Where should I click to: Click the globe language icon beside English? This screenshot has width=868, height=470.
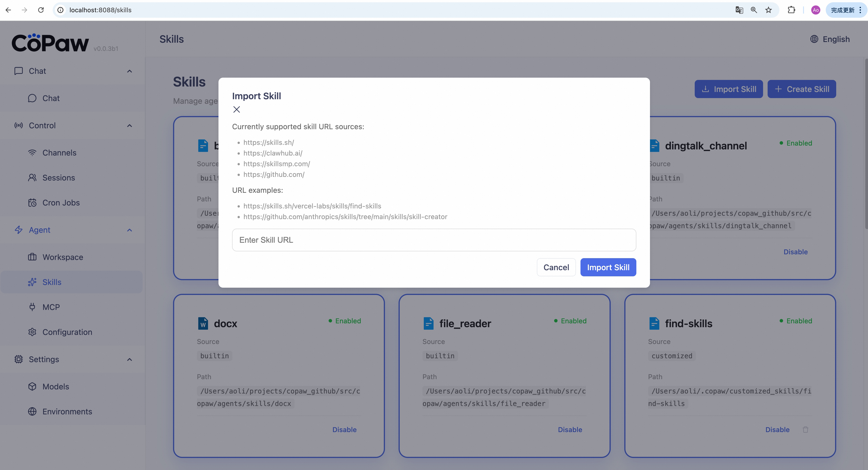point(814,39)
